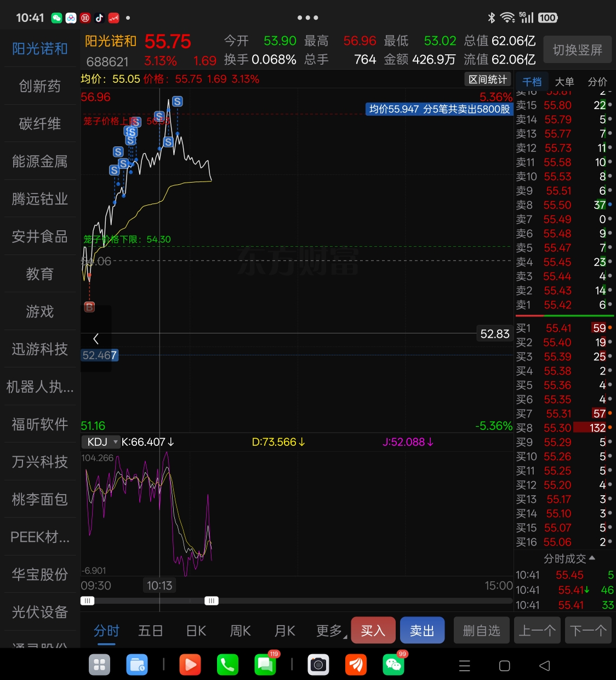
Task: Tap the 卖15 55.80 ask row
Action: pos(564,105)
